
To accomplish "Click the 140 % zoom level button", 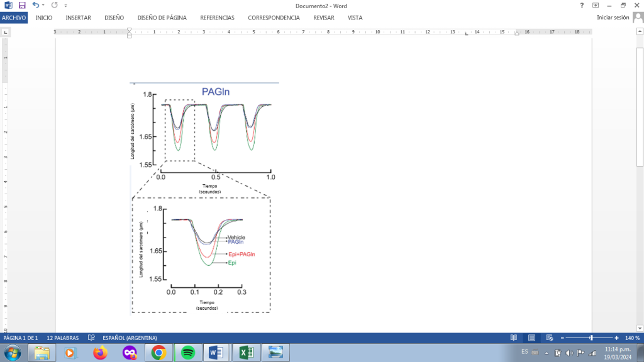I will click(632, 337).
